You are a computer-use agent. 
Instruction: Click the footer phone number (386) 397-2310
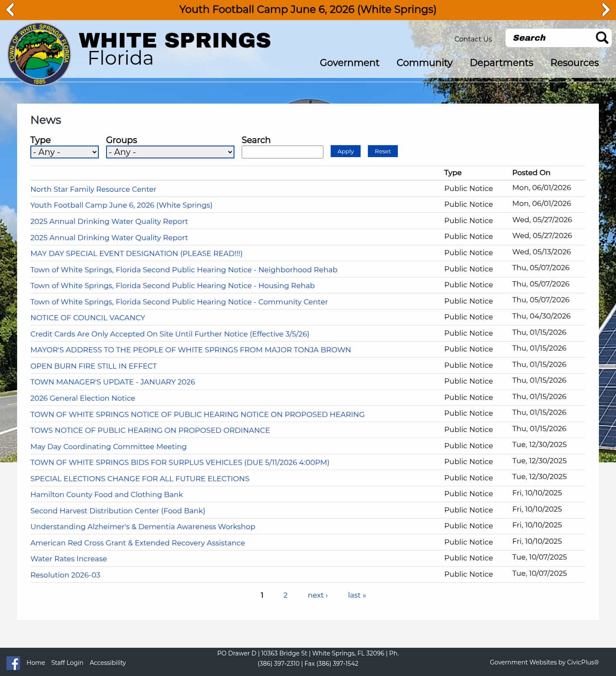(x=278, y=664)
